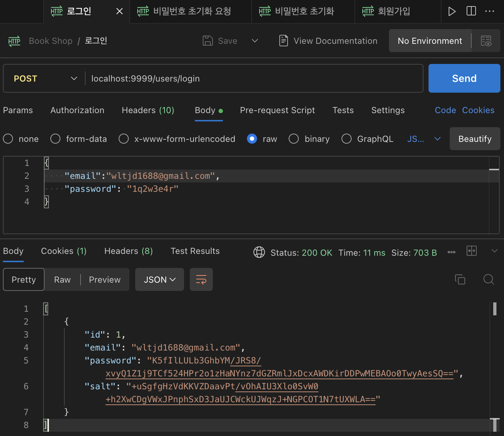Search the response with magnifier icon
The image size is (504, 436).
point(489,279)
